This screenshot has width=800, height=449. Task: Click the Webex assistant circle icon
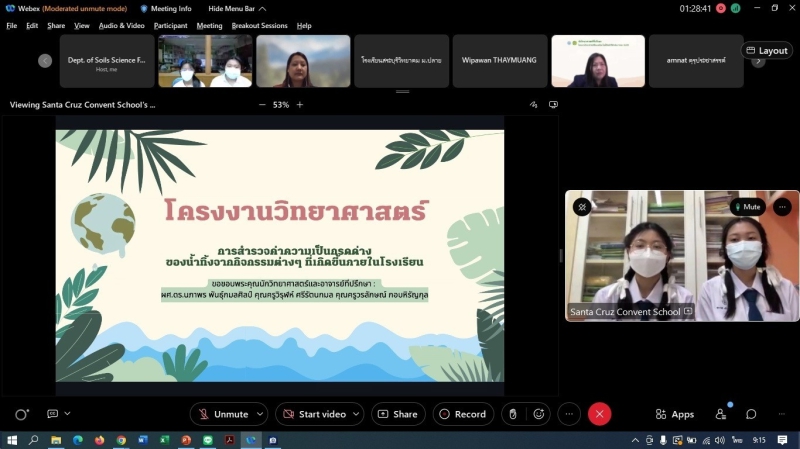[21, 414]
